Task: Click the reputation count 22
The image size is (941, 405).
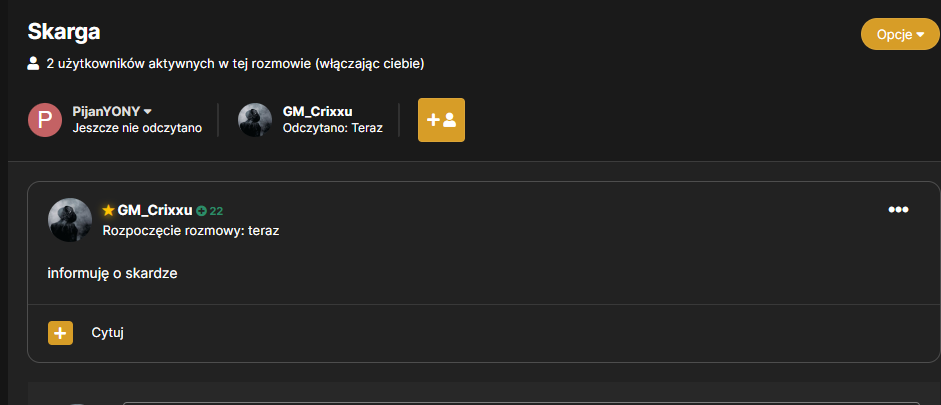Action: [x=216, y=211]
